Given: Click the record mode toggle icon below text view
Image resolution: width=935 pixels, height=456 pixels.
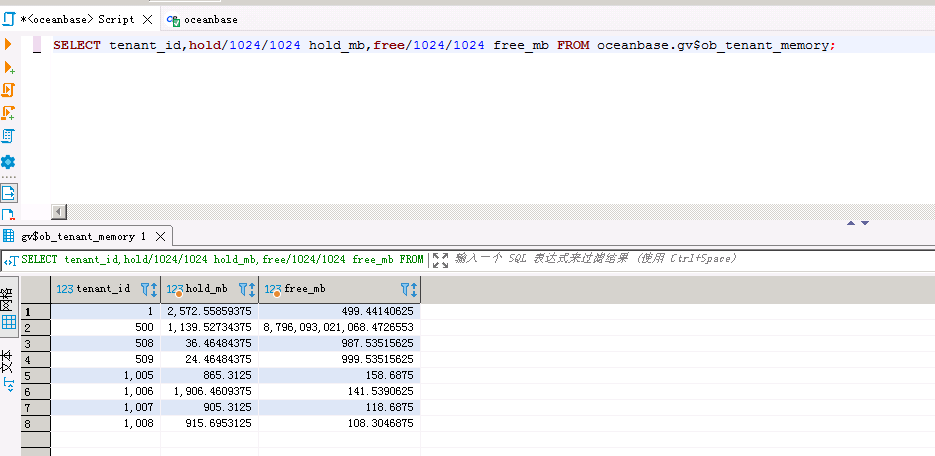Looking at the screenshot, I should coord(9,385).
